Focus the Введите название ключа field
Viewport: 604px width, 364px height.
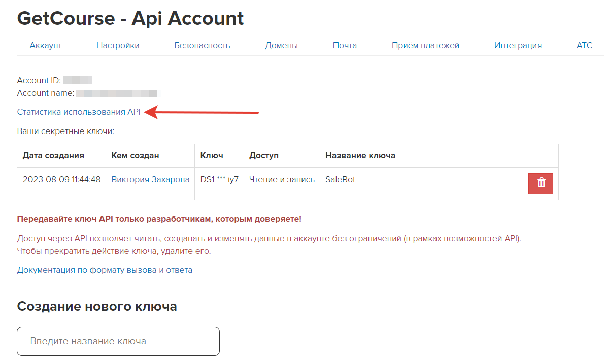(x=118, y=341)
